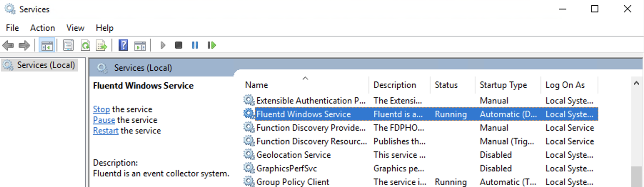Click Publishes th... description cell
Viewport: 644px width, 187px height.
pos(399,141)
